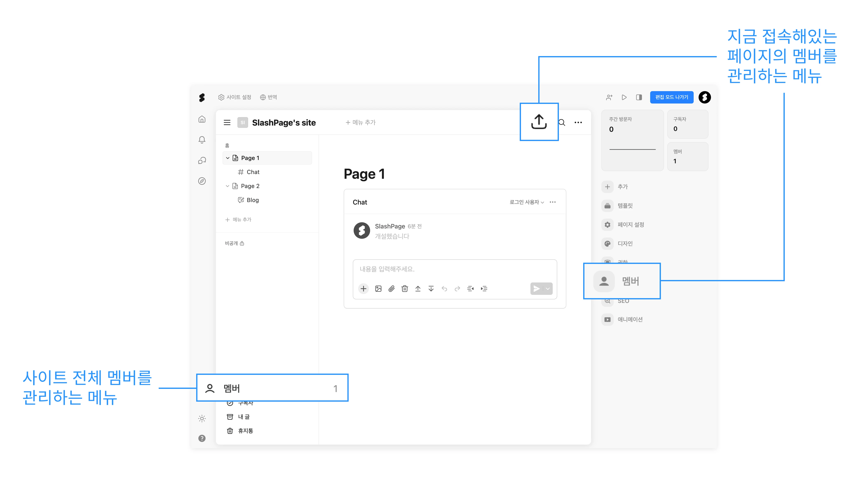Open the profile avatar in top-right
This screenshot has height=487, width=868.
pos(705,97)
